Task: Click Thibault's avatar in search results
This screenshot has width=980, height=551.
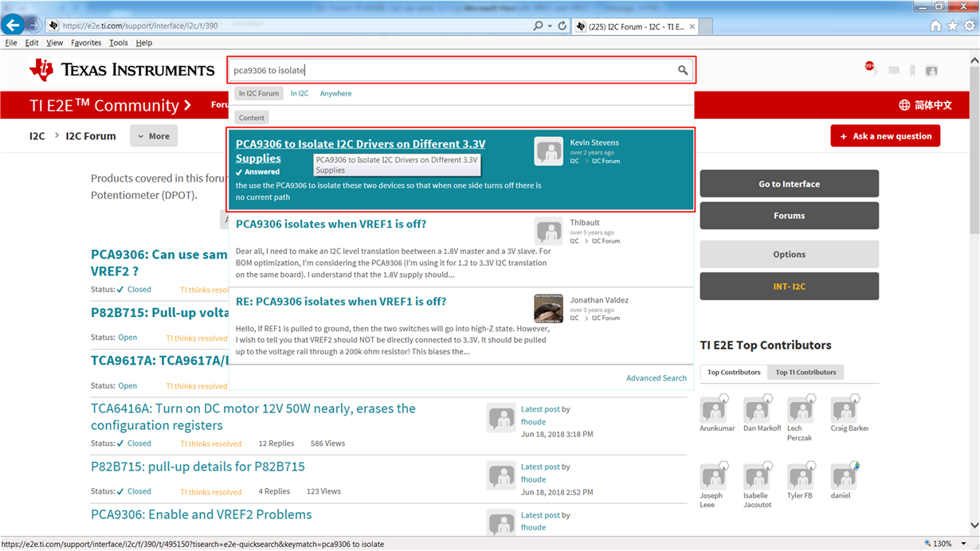Action: click(x=548, y=231)
